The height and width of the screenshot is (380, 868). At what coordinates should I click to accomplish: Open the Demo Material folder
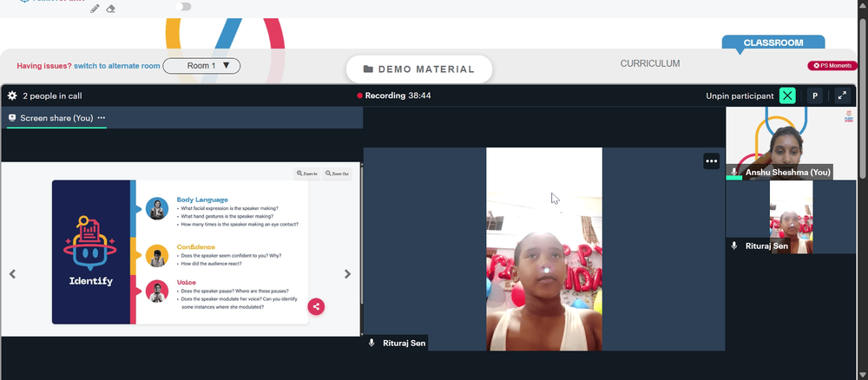tap(419, 69)
